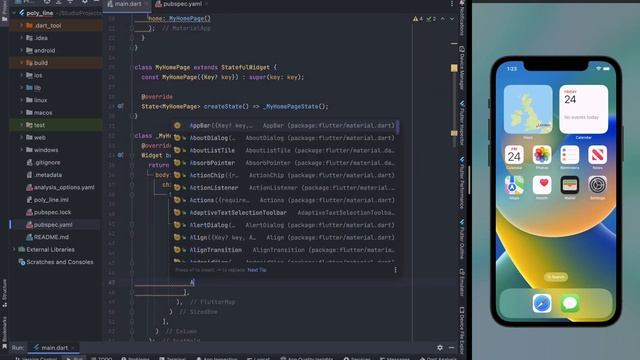The image size is (640, 360).
Task: Open the Safari app in the simulator dock
Action: pos(542,304)
